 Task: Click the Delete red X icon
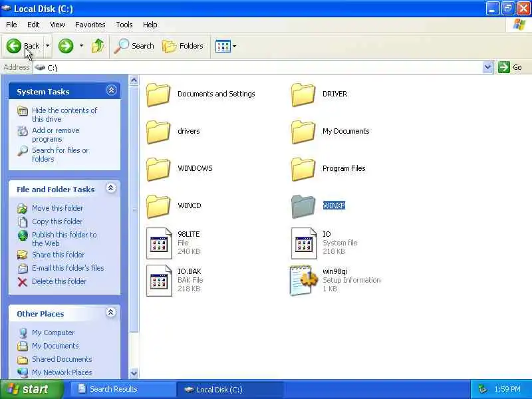(x=23, y=281)
